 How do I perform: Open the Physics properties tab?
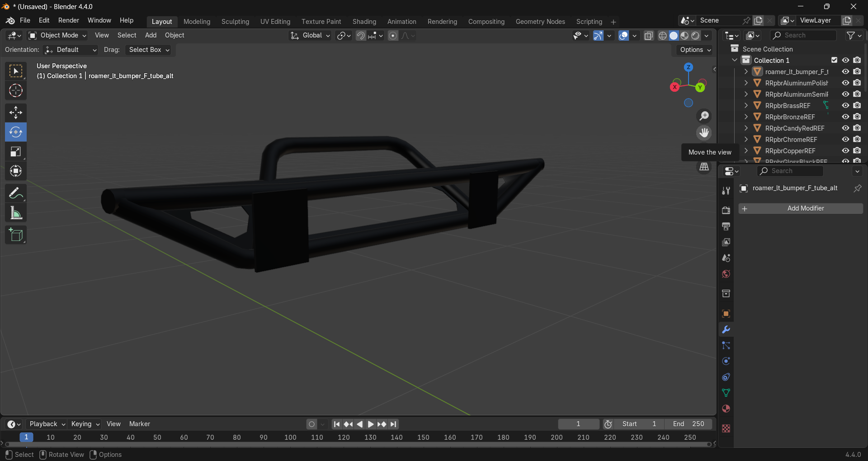(726, 361)
